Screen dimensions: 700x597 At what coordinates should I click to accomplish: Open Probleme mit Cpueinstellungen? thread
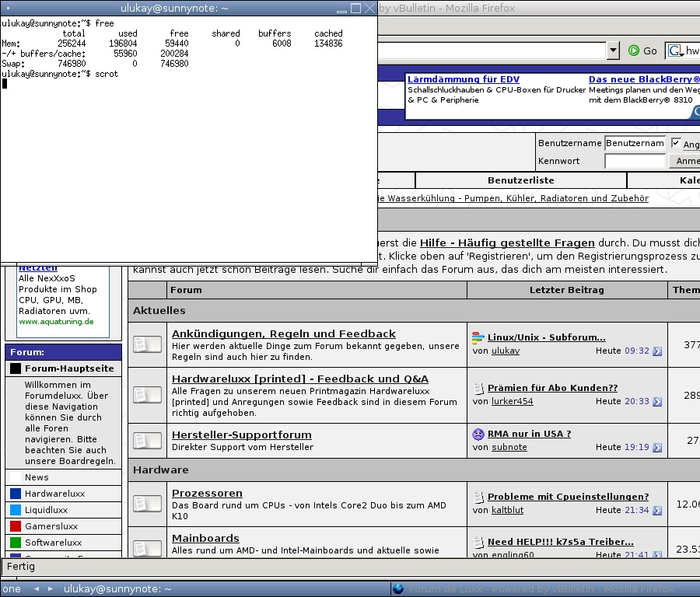pos(568,497)
